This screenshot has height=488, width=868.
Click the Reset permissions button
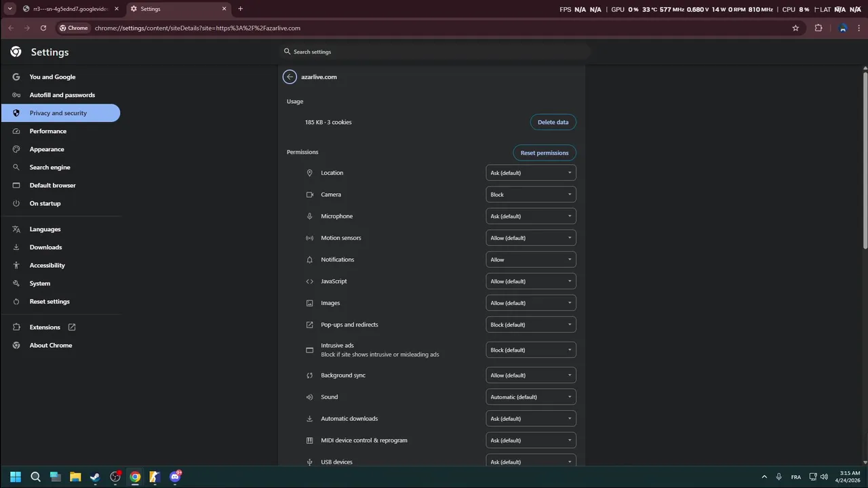544,152
